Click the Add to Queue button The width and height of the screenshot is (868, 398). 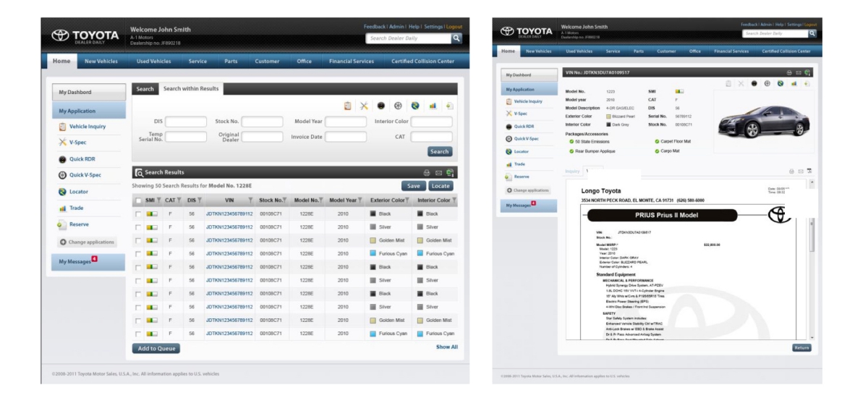tap(156, 348)
